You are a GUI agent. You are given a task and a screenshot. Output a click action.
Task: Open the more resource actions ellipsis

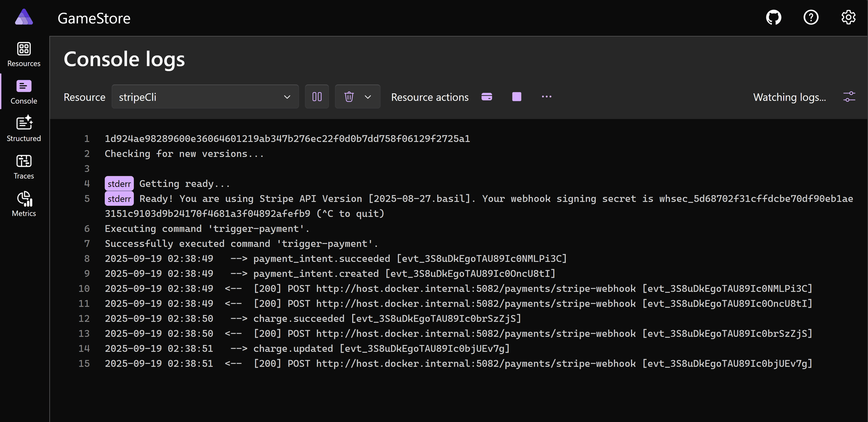pos(546,97)
